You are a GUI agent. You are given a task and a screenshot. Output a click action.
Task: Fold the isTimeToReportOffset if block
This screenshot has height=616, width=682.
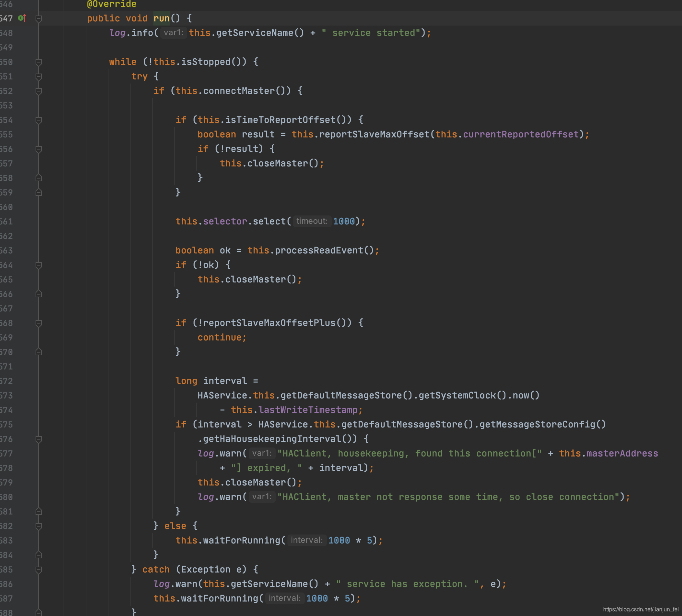coord(39,120)
